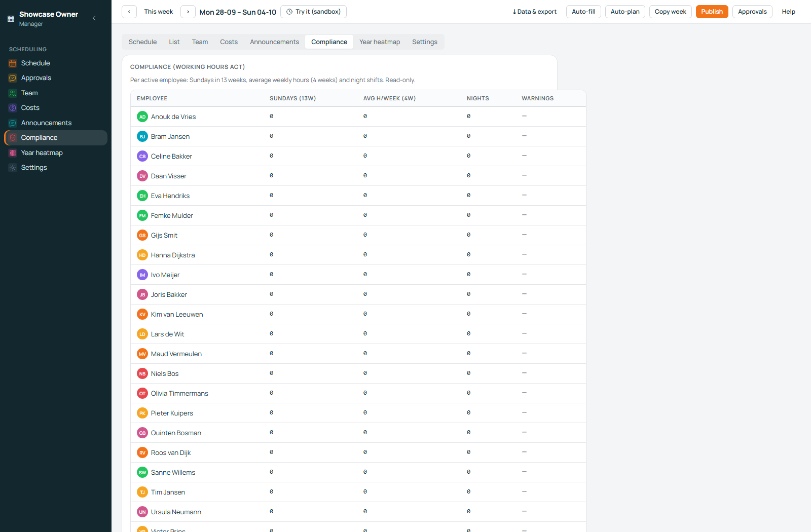
Task: Click Kim van Leeuwen avatar KV
Action: pyautogui.click(x=142, y=314)
